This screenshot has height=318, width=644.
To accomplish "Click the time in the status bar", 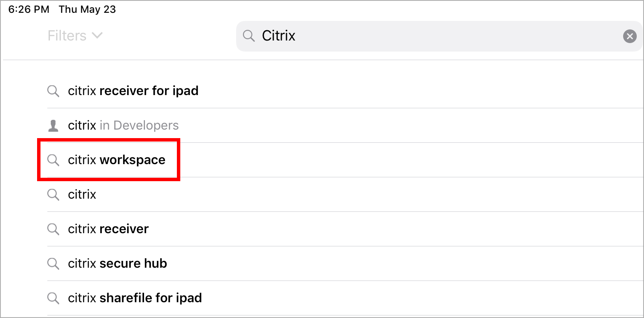I will 29,9.
